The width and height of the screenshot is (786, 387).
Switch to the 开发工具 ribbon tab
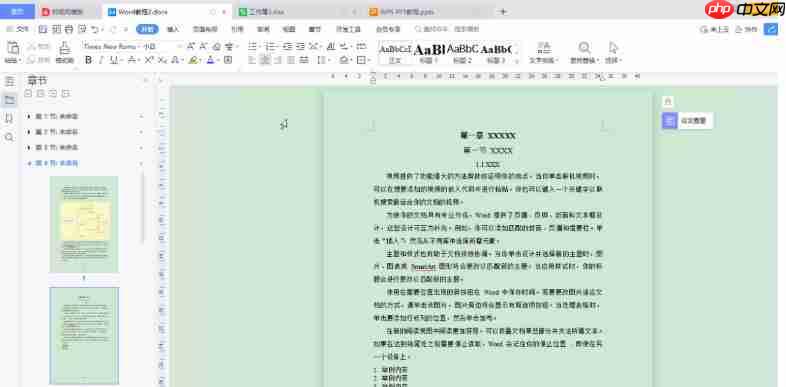pyautogui.click(x=348, y=30)
